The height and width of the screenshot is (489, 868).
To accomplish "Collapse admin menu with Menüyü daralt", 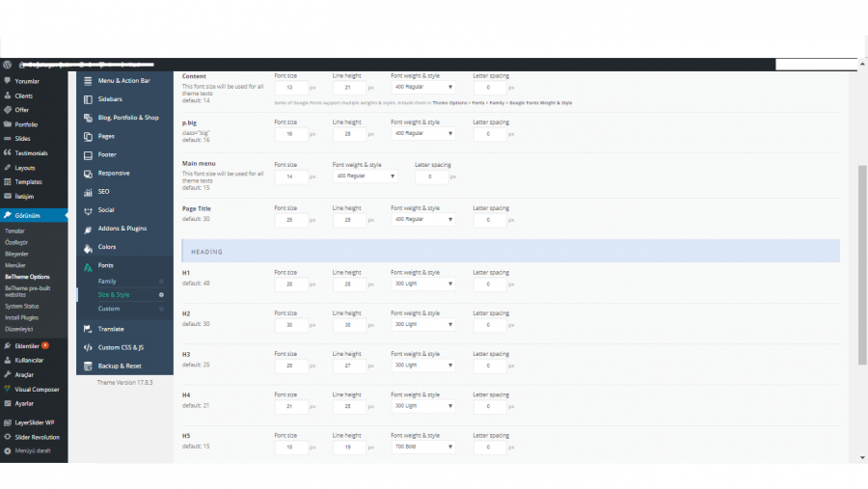I will [33, 450].
